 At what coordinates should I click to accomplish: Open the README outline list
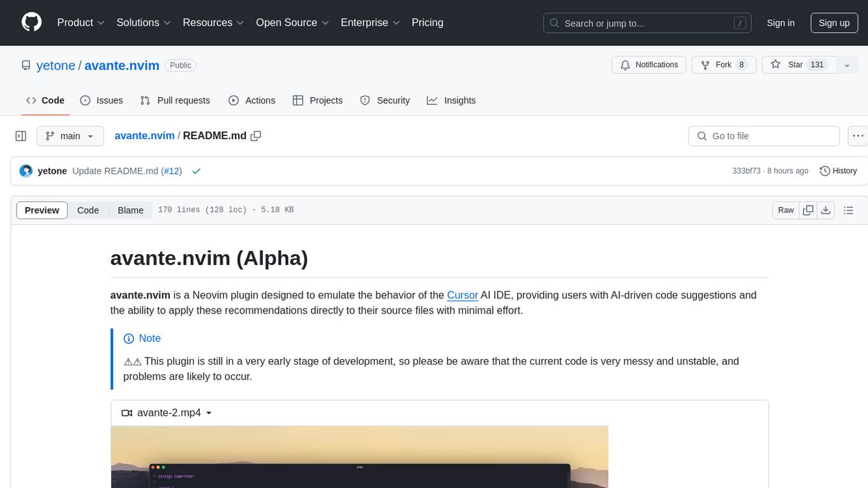pyautogui.click(x=848, y=210)
